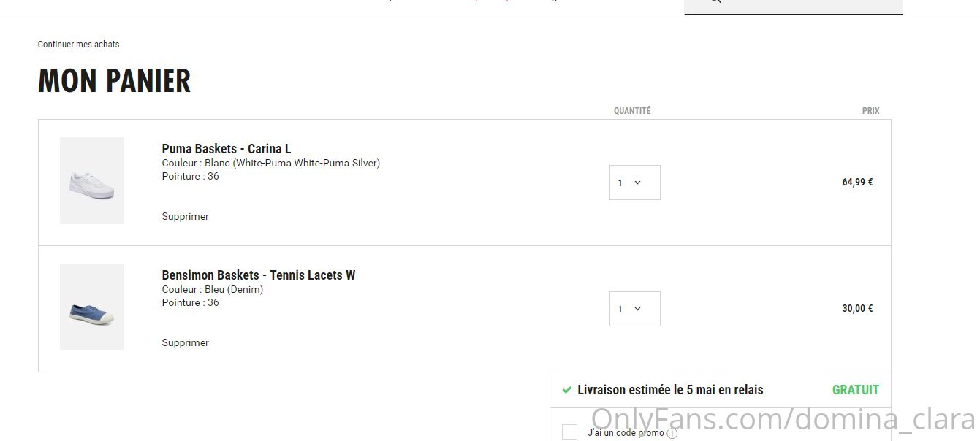Click the QUANTITÉ column header
This screenshot has height=441, width=980.
pos(632,111)
